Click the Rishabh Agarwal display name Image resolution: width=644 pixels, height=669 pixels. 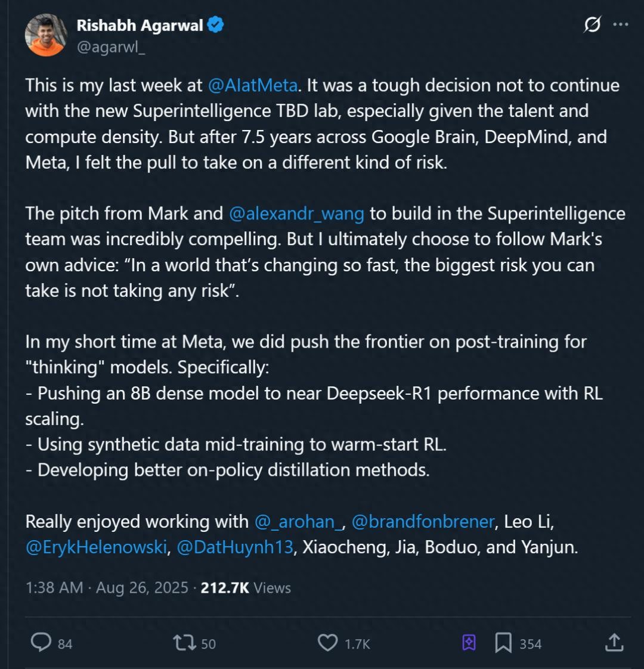click(140, 26)
